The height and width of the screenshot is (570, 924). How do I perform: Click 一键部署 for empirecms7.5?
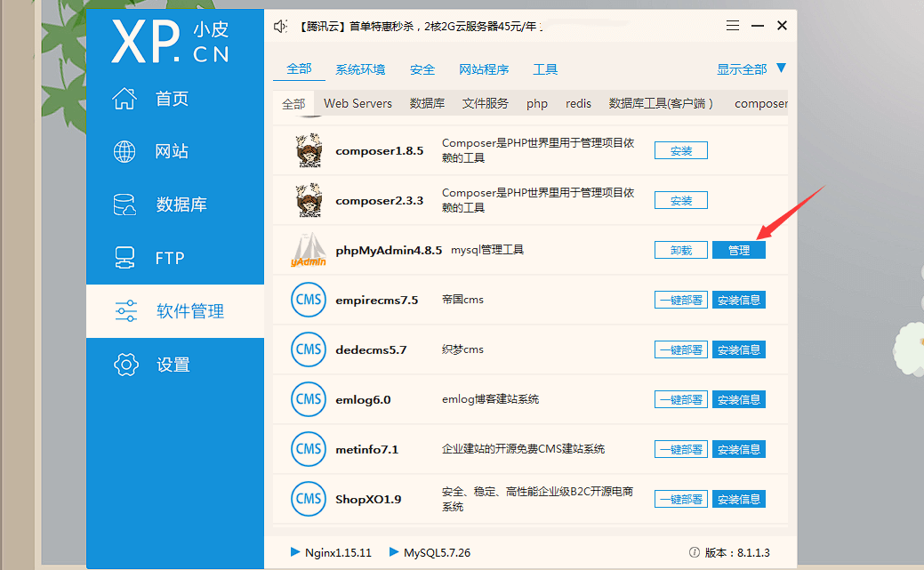pos(680,300)
